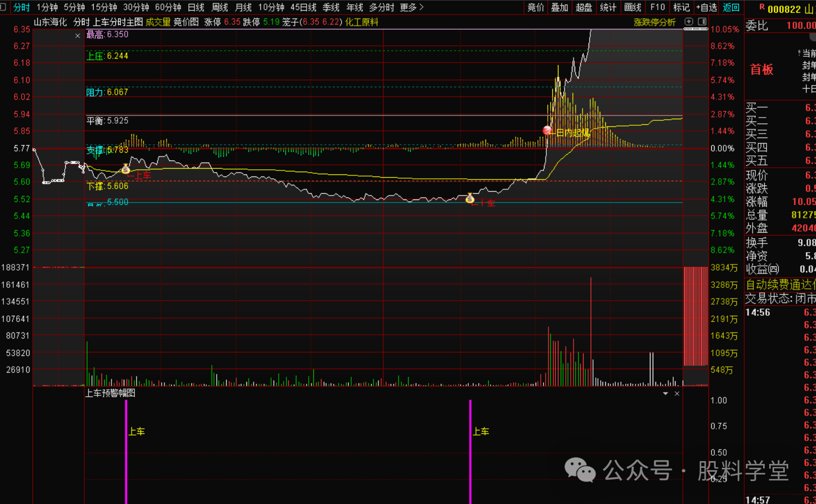Toggle the side panel layout icon
The width and height of the screenshot is (816, 504).
(702, 22)
